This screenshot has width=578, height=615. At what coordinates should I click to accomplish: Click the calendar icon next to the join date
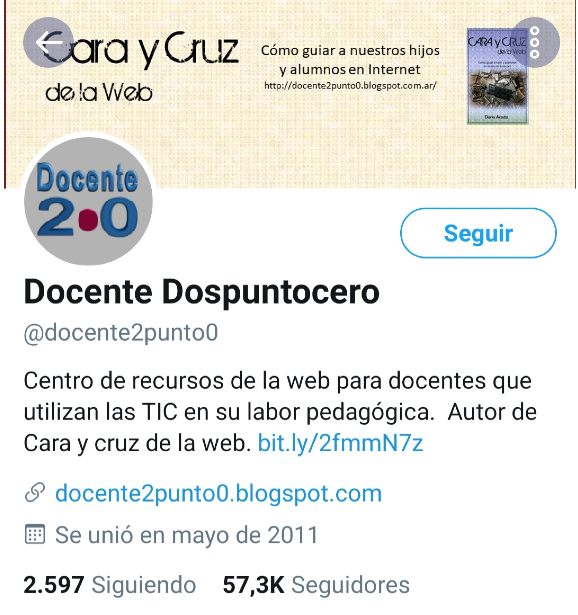[x=35, y=535]
